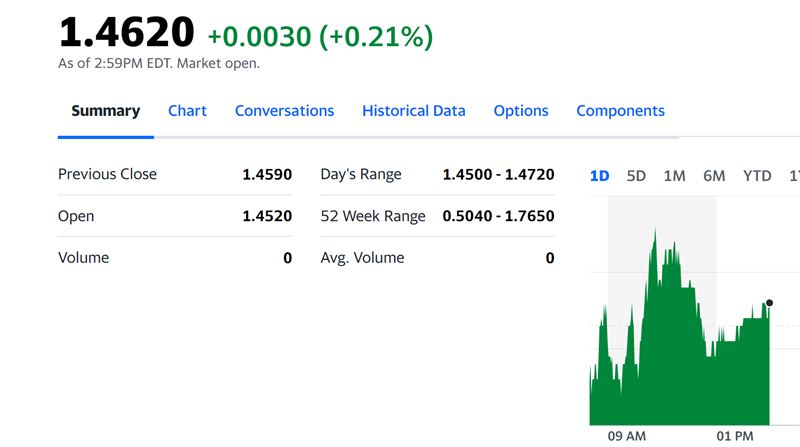View the Components tab
The width and height of the screenshot is (800, 447).
tap(620, 111)
